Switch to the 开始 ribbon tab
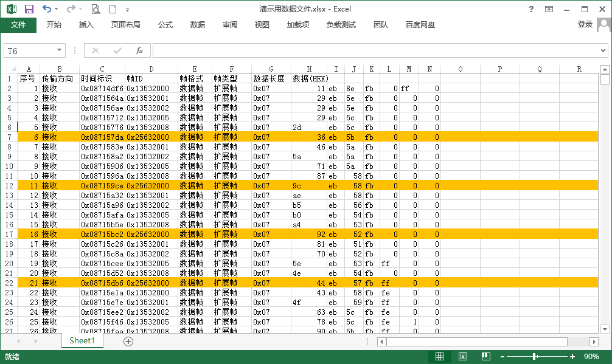The width and height of the screenshot is (612, 364). 54,25
